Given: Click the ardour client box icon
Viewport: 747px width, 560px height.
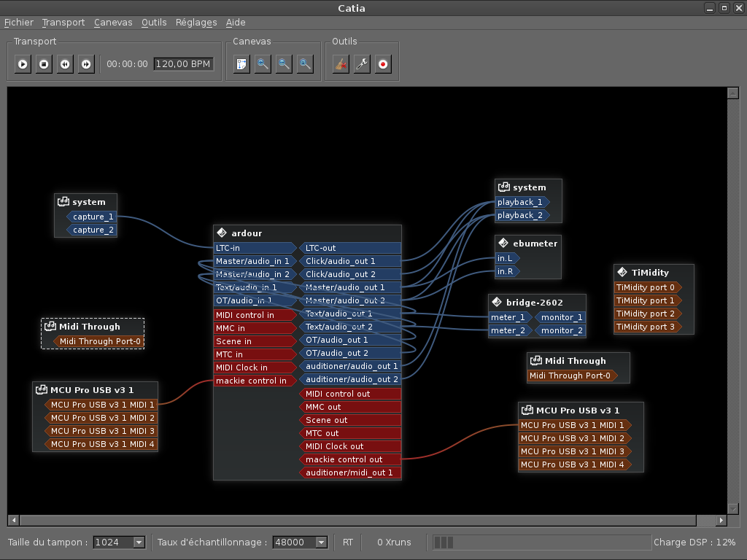Looking at the screenshot, I should coord(222,233).
